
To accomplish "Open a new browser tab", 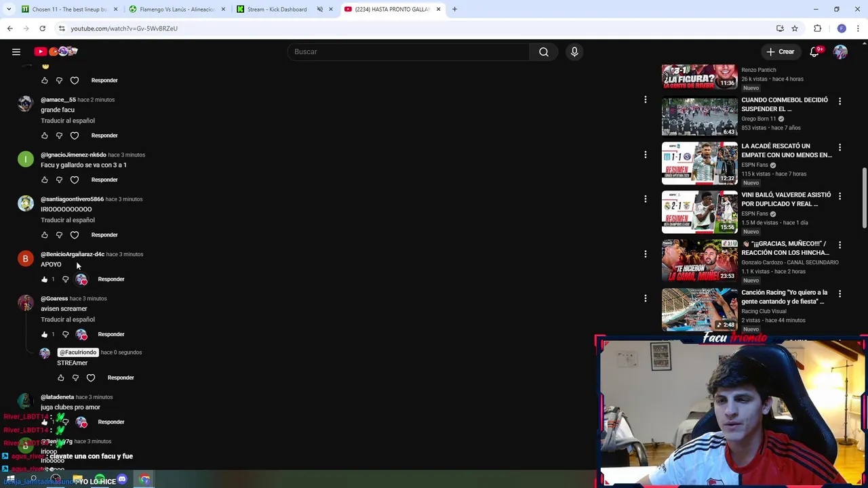I will click(454, 9).
